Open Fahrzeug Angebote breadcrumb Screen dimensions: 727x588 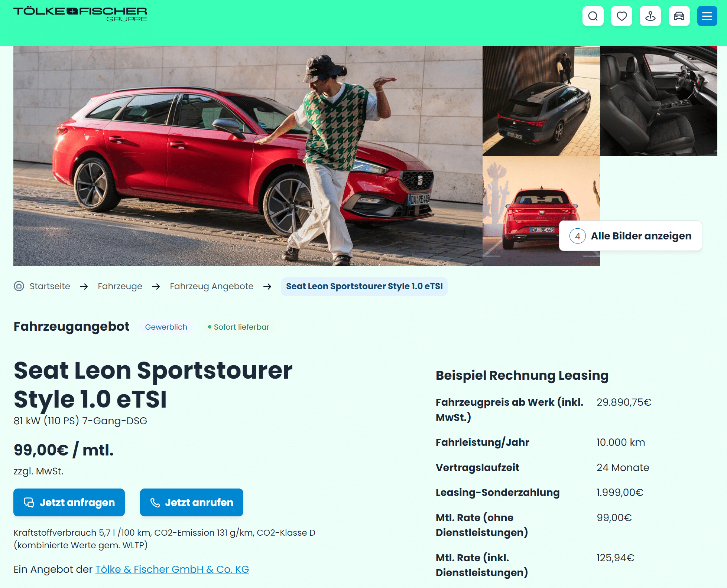212,286
